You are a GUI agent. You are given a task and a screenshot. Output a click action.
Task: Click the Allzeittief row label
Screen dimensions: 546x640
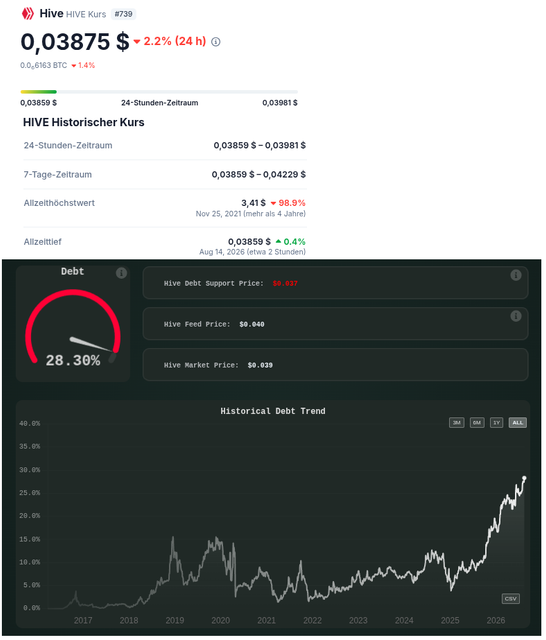point(42,242)
